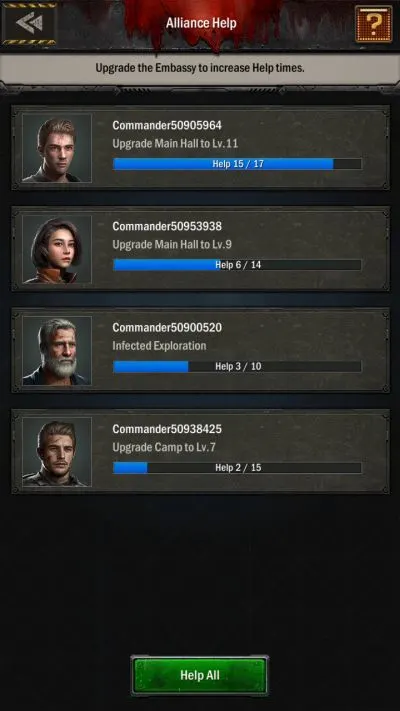Screen dimensions: 400x711
Task: Click the Help 6 / 14 progress bar
Action: click(237, 265)
